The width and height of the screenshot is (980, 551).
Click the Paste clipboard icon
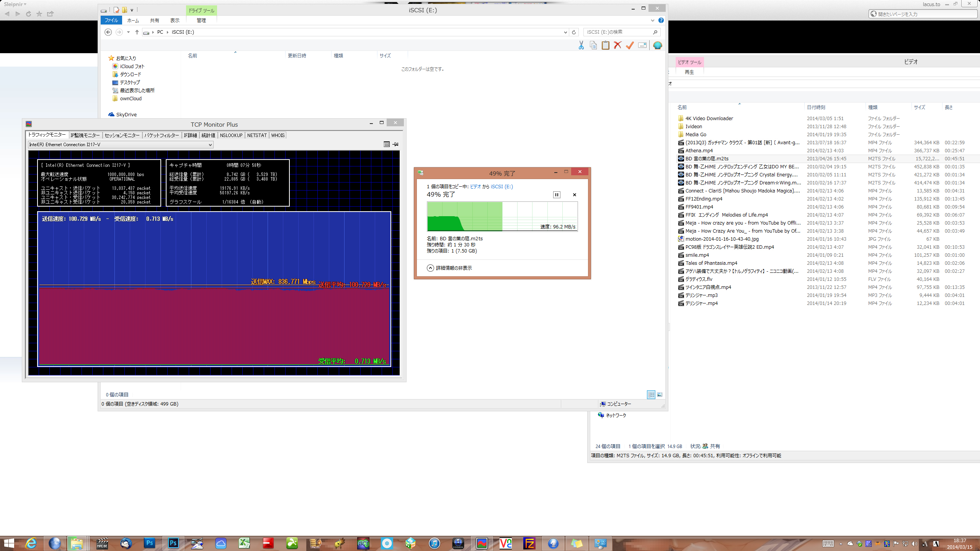point(606,46)
